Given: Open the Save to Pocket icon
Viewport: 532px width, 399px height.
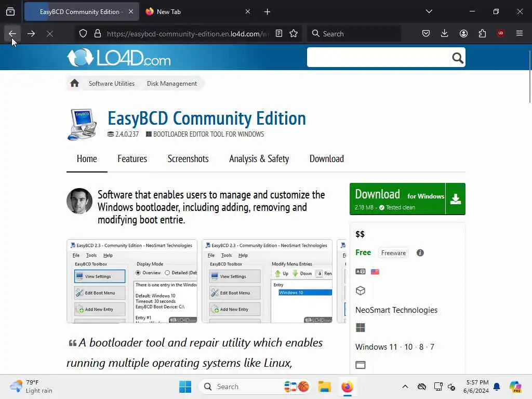Looking at the screenshot, I should pyautogui.click(x=426, y=33).
